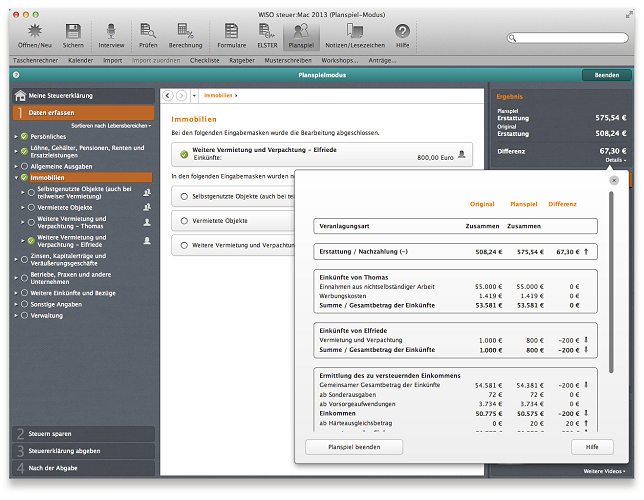Click the Hilfe question mark toolbar icon
Viewport: 644px width, 500px height.
point(402,31)
